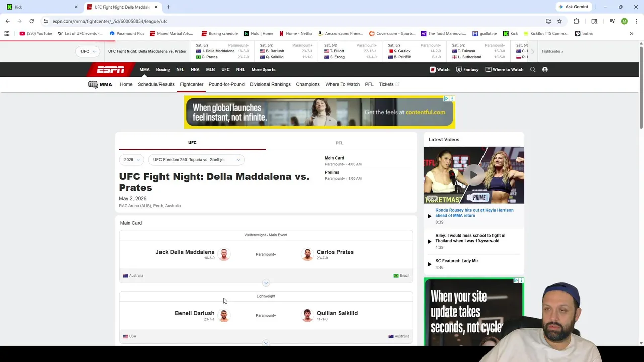Expand the More Sports menu

pos(264,70)
